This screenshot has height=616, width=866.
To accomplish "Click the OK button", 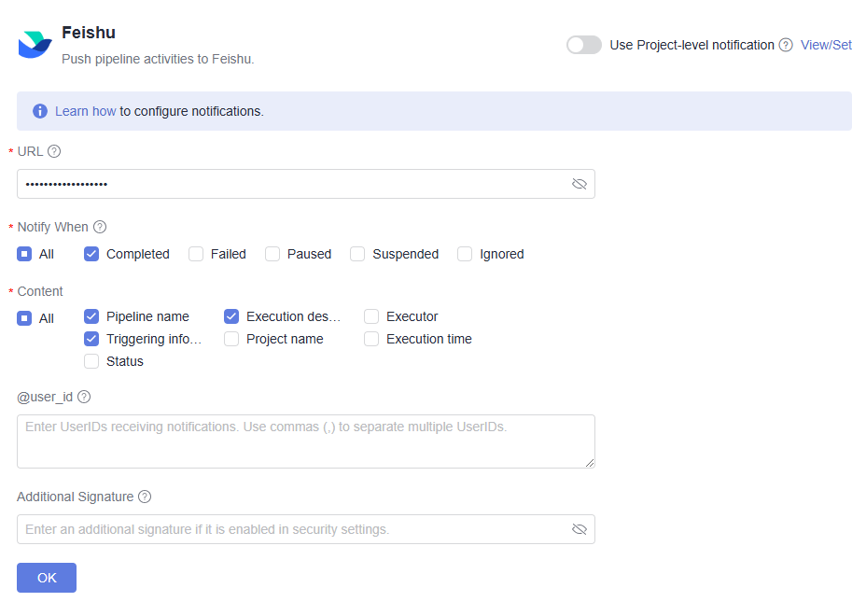I will [47, 578].
